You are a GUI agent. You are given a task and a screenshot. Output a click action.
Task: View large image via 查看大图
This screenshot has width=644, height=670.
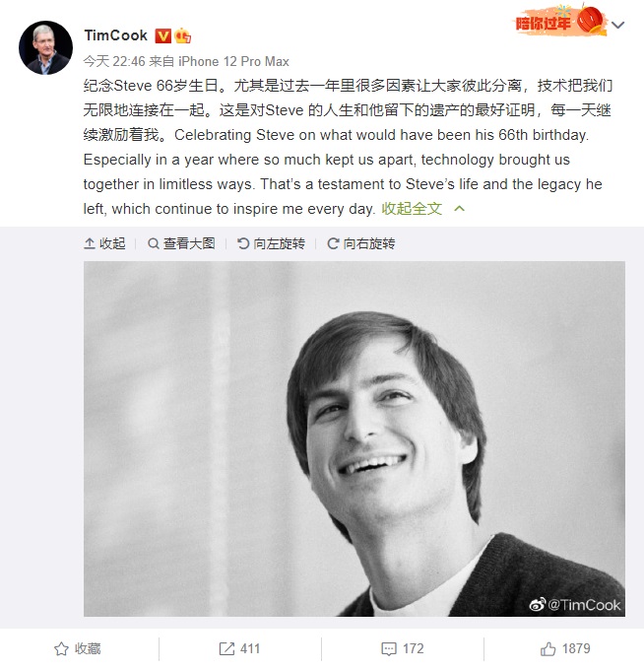click(181, 243)
